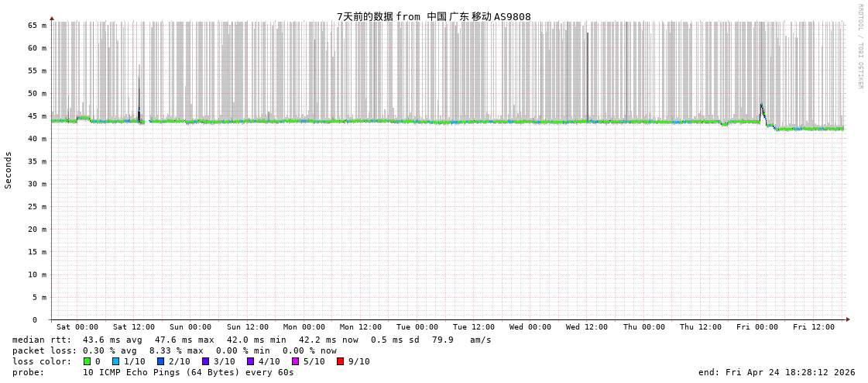Click the "50 m" y-axis tick label
This screenshot has height=383, width=868.
pos(37,93)
